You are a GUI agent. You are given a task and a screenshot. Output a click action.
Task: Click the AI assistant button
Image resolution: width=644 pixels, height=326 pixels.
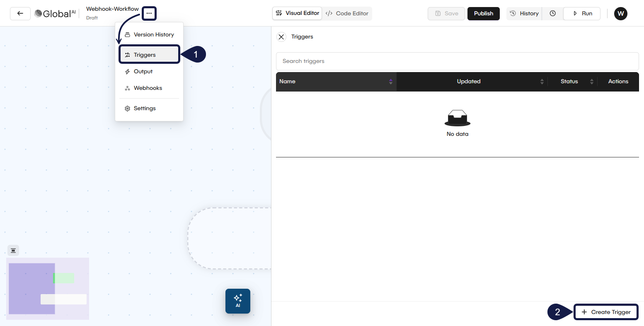coord(238,301)
